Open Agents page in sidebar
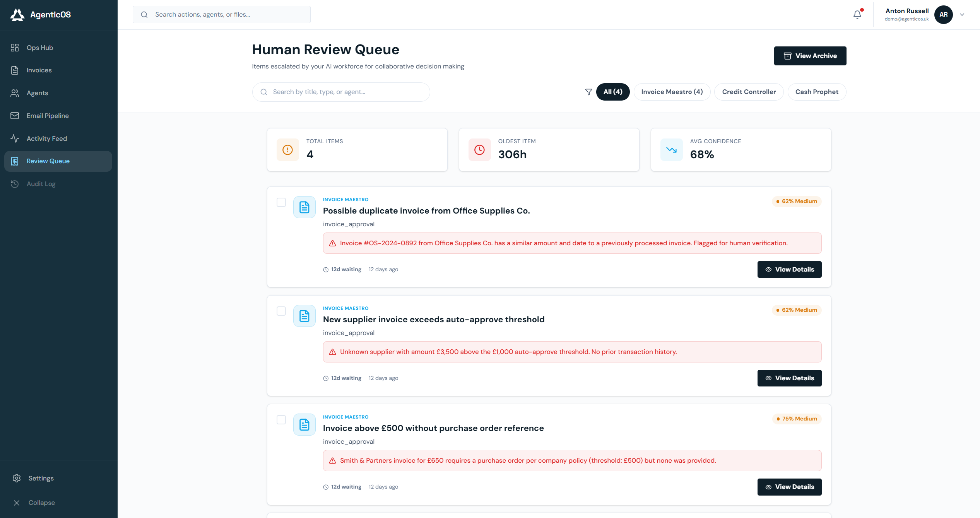 pos(58,93)
